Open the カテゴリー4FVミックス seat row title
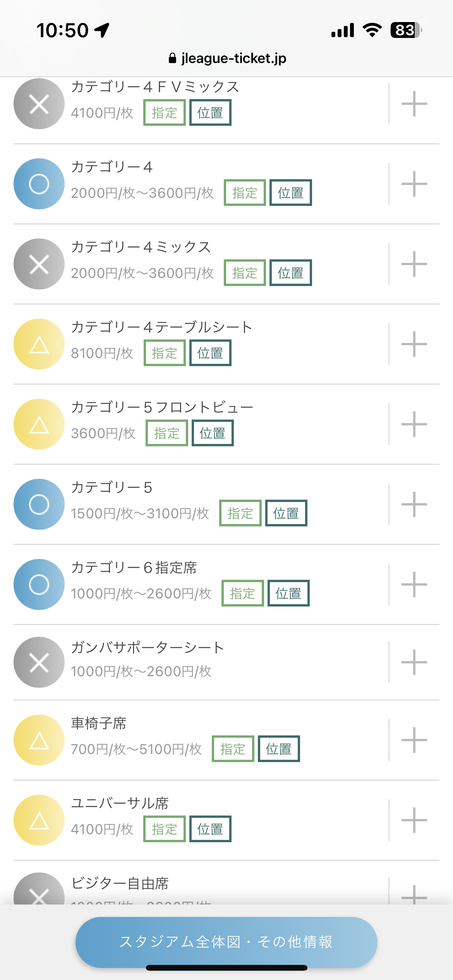The image size is (453, 980). click(155, 87)
